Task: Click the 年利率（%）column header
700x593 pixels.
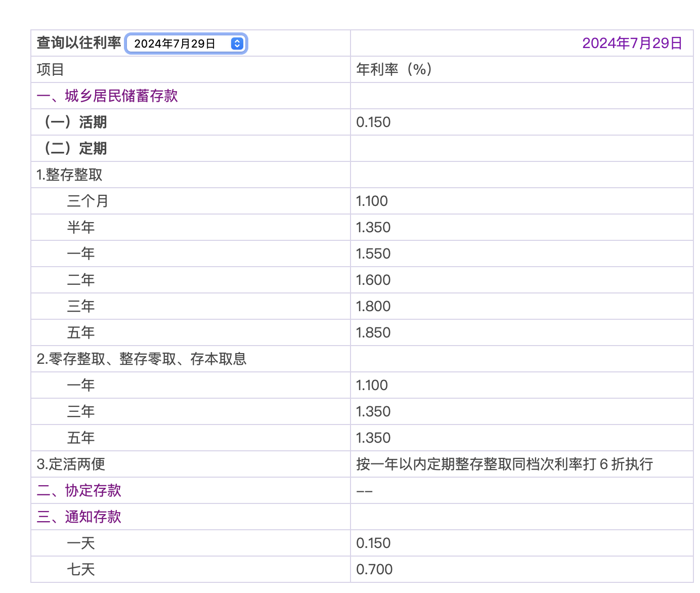Action: click(x=395, y=69)
